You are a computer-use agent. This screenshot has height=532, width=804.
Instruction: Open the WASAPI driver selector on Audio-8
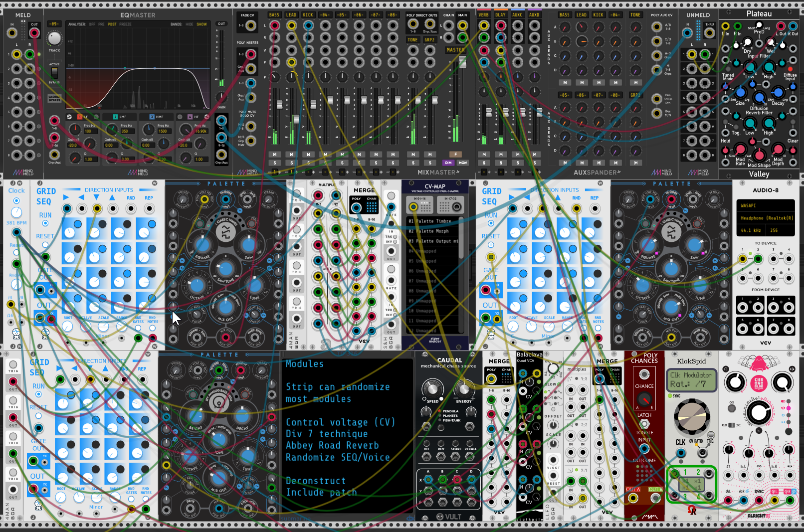766,205
